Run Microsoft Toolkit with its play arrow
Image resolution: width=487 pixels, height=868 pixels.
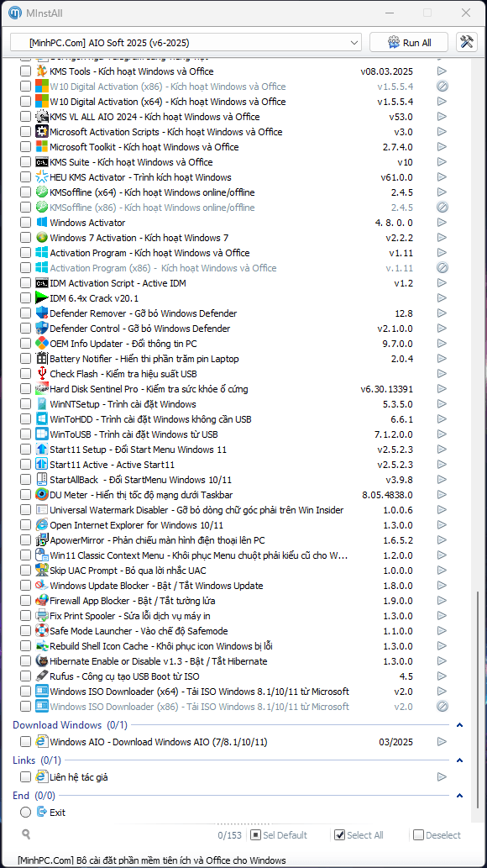click(x=442, y=147)
